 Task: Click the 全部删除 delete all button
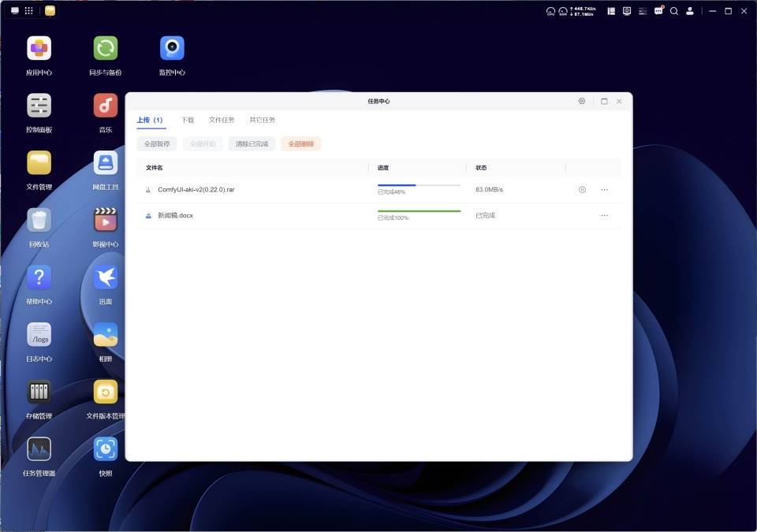coord(301,144)
